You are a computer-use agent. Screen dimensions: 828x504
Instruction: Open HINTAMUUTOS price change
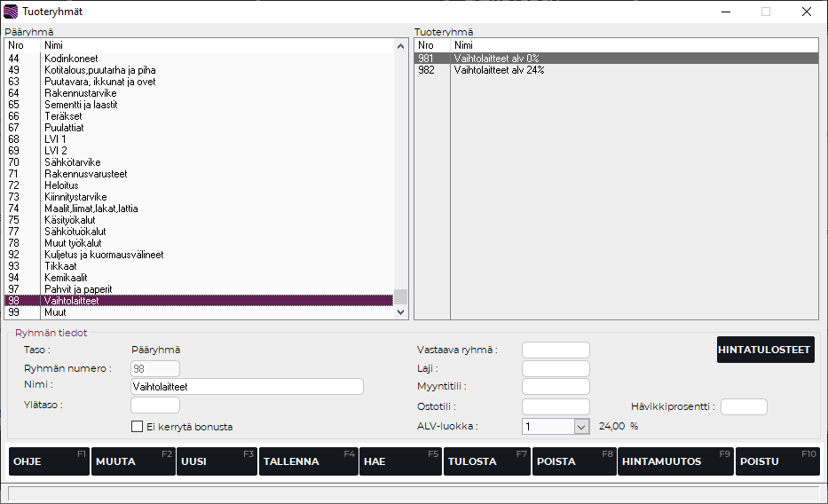[675, 461]
